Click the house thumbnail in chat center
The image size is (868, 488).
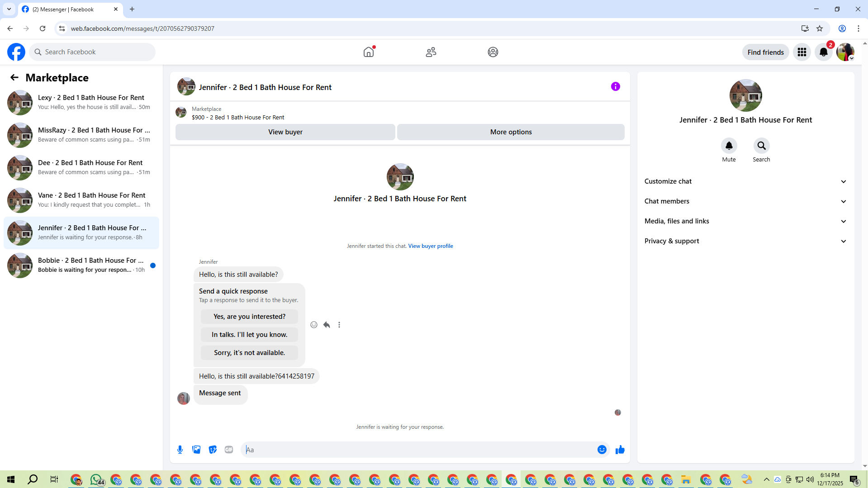tap(400, 177)
